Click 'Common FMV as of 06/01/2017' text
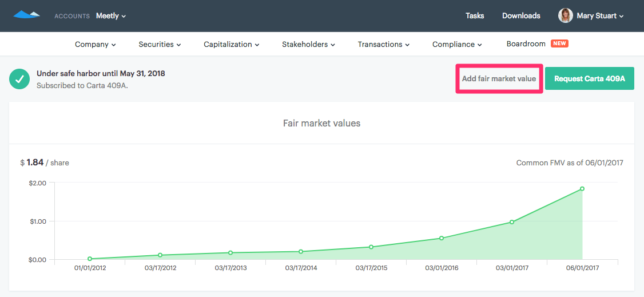 point(570,163)
